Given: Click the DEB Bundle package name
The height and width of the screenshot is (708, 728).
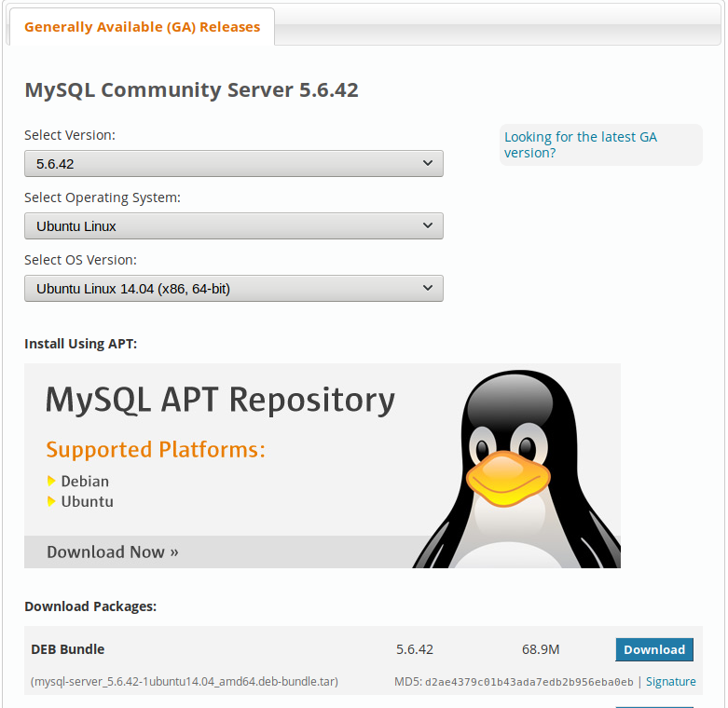Looking at the screenshot, I should (x=68, y=649).
